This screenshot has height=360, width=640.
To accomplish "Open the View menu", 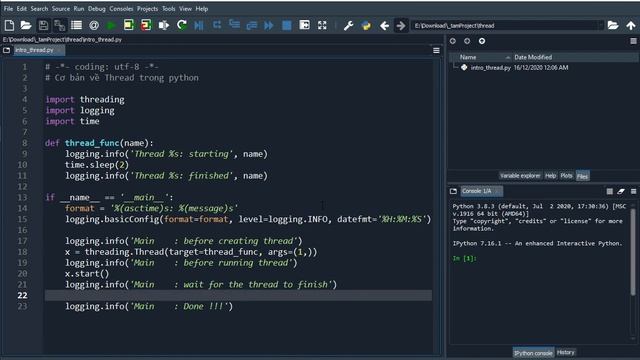I will [x=185, y=9].
